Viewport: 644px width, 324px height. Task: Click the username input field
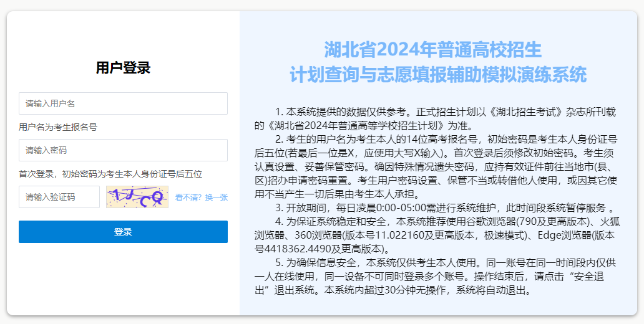(x=123, y=103)
